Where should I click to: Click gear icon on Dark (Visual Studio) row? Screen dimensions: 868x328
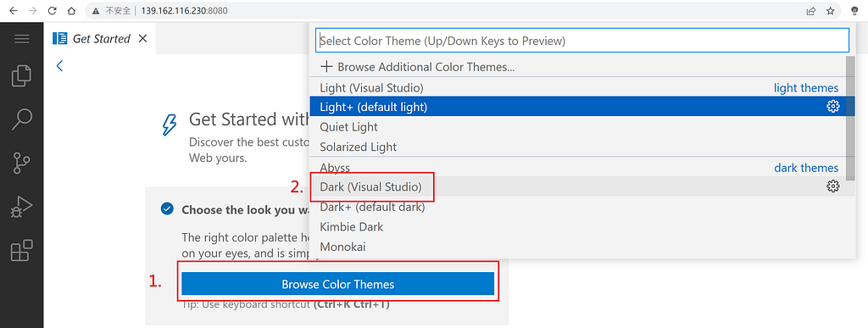[x=832, y=187]
